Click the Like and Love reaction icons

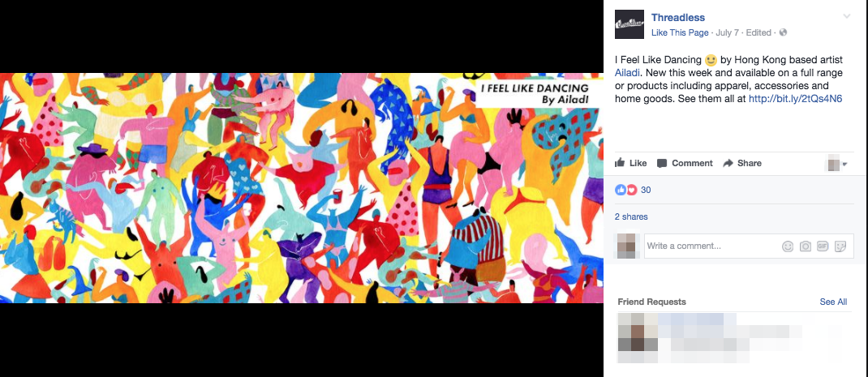[626, 190]
